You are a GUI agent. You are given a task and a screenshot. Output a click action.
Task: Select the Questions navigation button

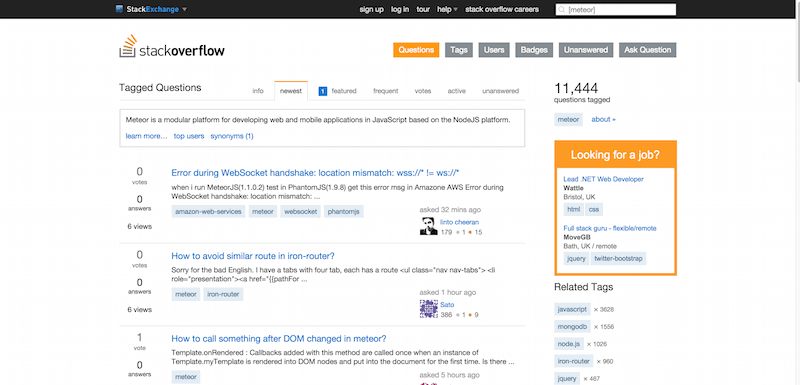(416, 50)
